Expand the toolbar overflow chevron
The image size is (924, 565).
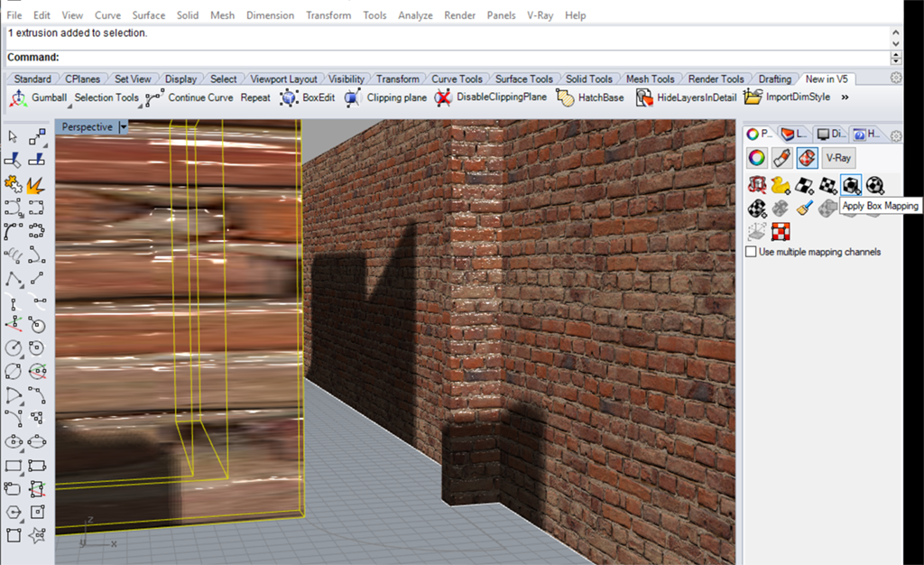point(846,97)
